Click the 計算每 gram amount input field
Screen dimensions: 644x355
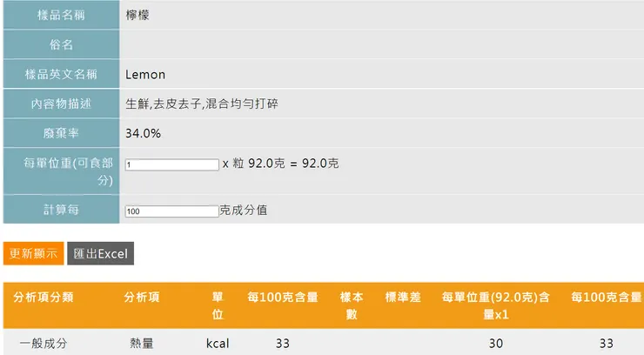(x=171, y=211)
